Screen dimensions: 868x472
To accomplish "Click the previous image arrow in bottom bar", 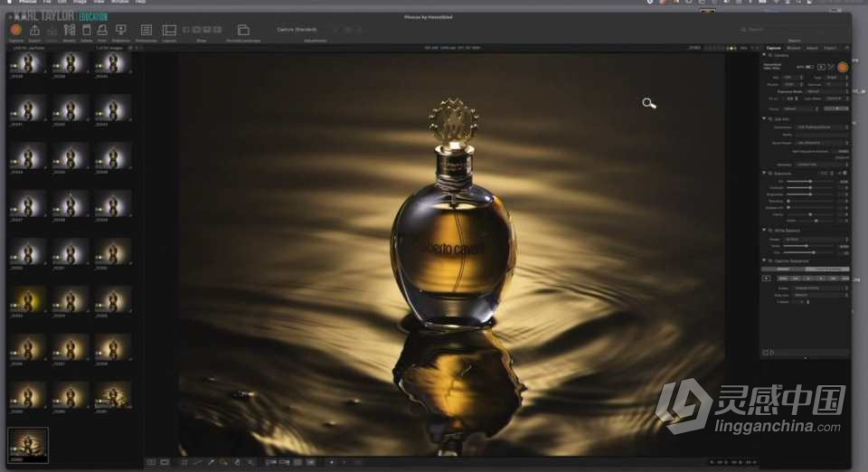I will [331, 462].
